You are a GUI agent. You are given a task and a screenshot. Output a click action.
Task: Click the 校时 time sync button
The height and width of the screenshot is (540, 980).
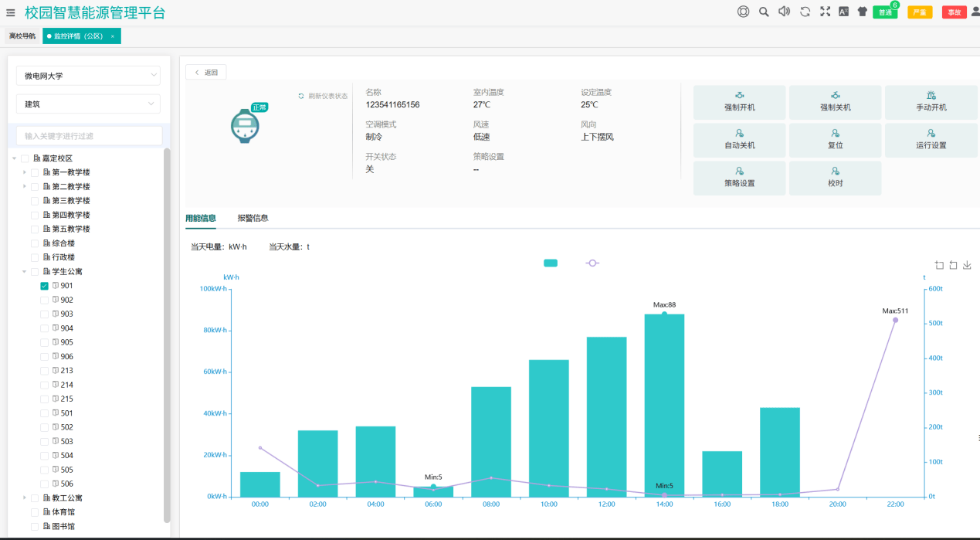(x=836, y=178)
